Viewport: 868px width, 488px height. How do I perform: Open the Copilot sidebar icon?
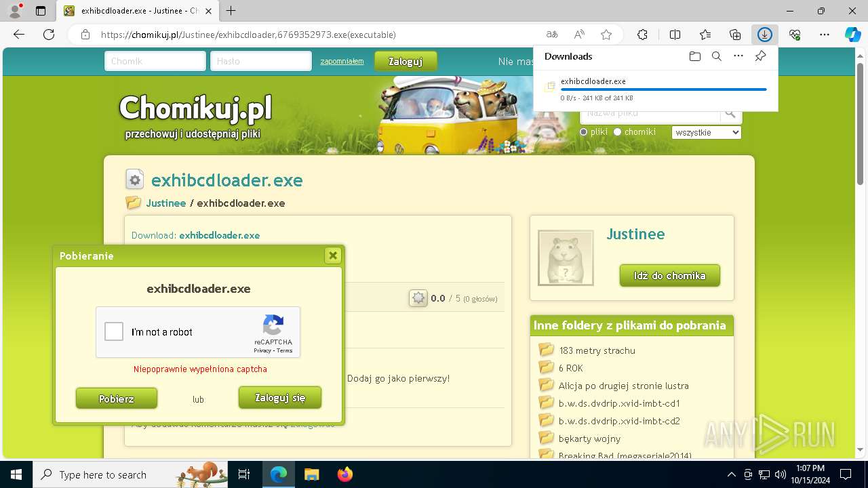tap(852, 35)
